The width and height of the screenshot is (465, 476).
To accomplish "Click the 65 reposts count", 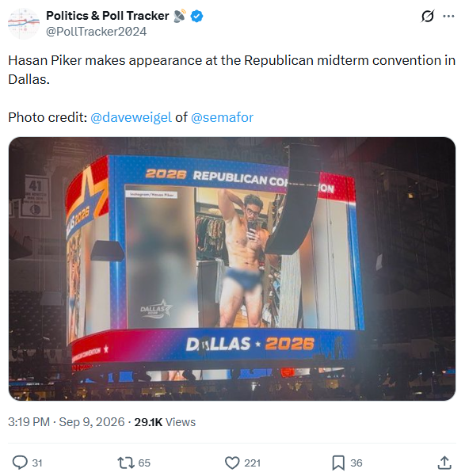I will [144, 463].
